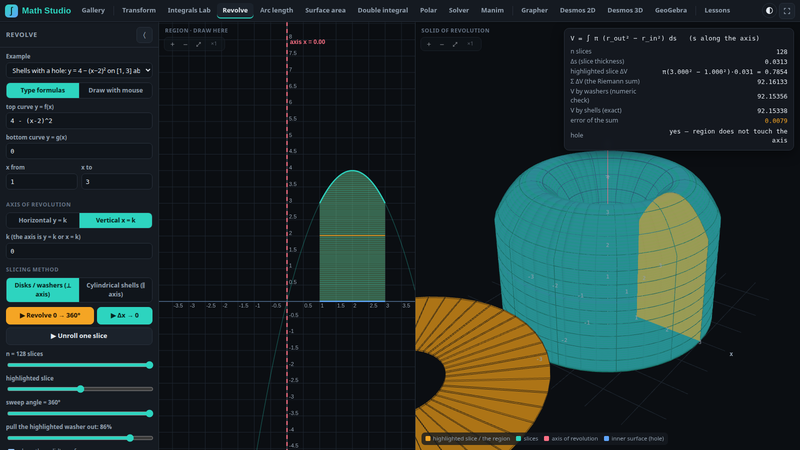Open the Double integral tab
This screenshot has width=800, height=450.
[383, 10]
